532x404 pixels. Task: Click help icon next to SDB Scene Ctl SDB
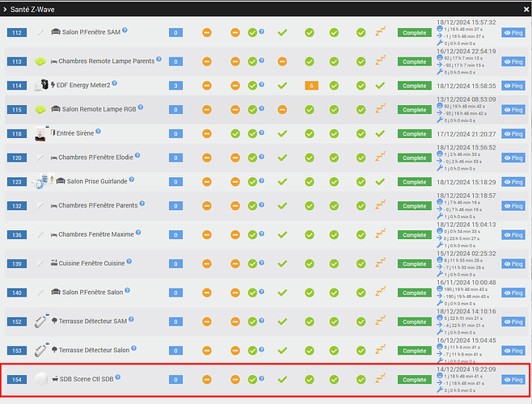(118, 377)
